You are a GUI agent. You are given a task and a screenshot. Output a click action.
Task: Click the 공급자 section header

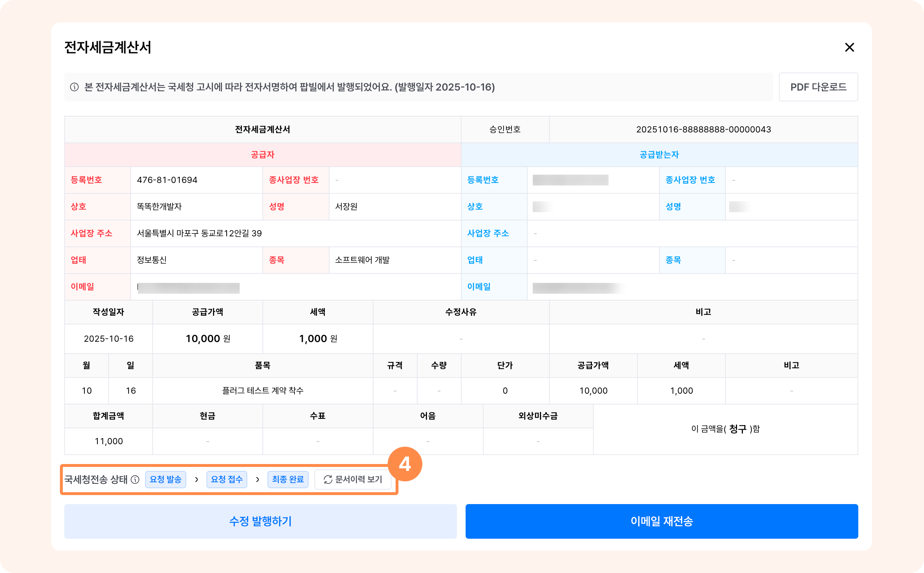pos(262,155)
